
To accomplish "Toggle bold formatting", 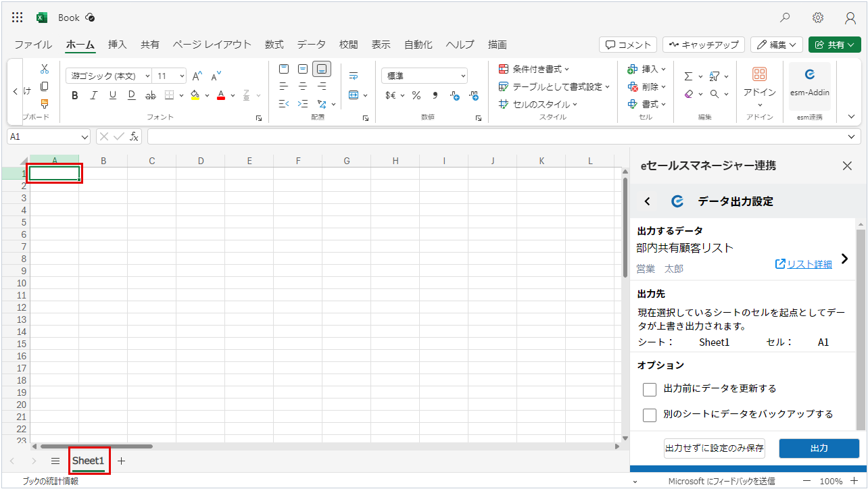I will 75,95.
